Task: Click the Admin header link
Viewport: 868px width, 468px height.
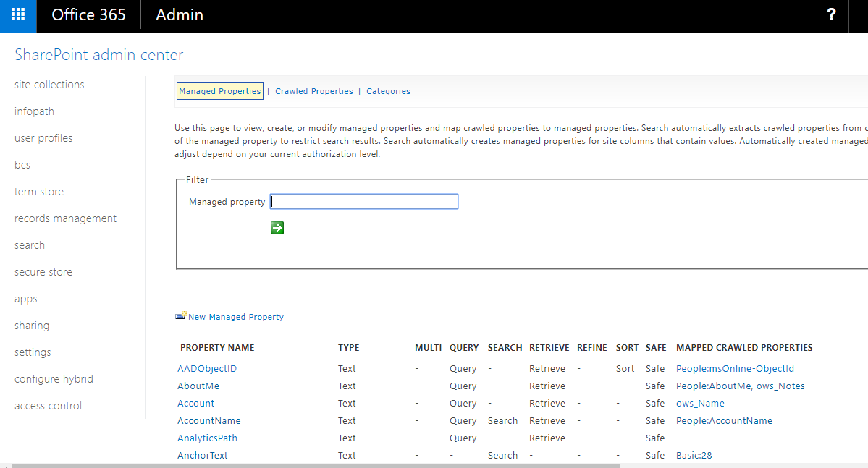Action: 180,15
